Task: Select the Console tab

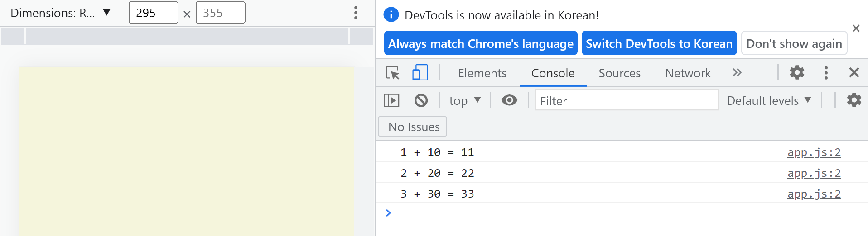Action: click(x=553, y=73)
